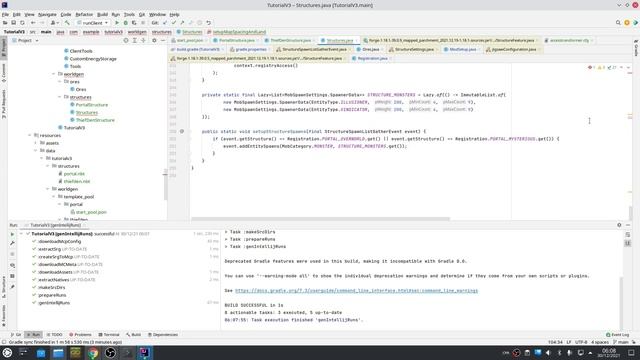
Task: Select ThiefDenStructure in project tree
Action: 95,120
